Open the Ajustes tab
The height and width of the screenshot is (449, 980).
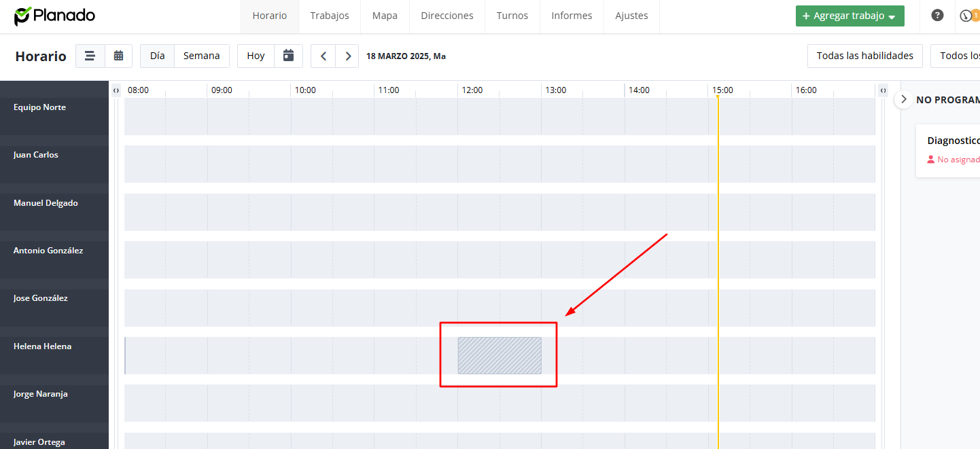click(631, 16)
